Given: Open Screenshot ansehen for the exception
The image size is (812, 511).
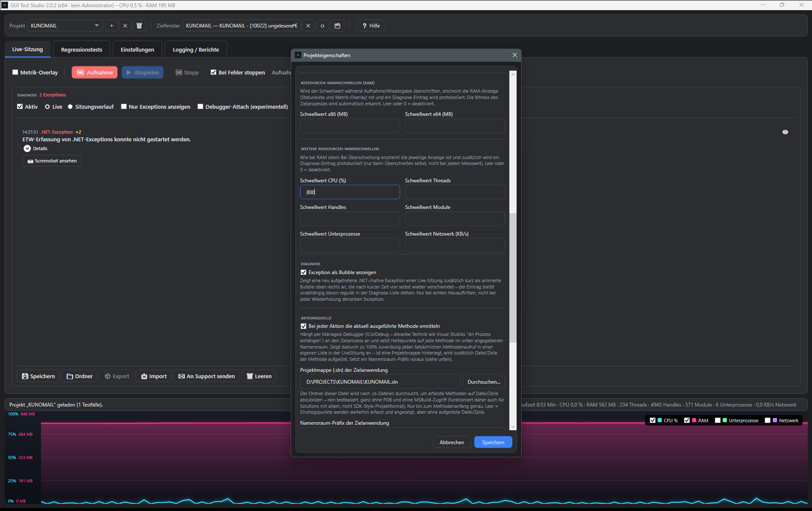Looking at the screenshot, I should (52, 161).
